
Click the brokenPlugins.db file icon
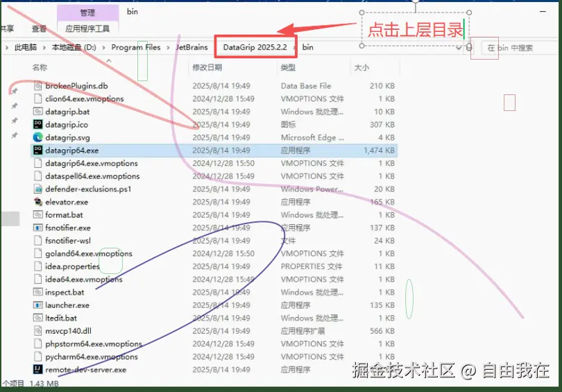(37, 85)
